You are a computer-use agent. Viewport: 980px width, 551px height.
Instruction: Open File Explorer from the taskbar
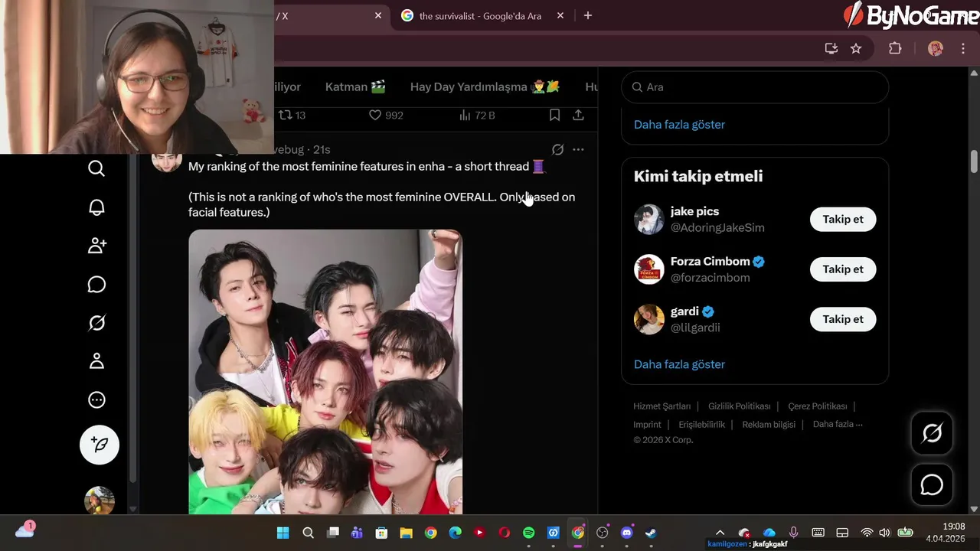click(x=406, y=533)
